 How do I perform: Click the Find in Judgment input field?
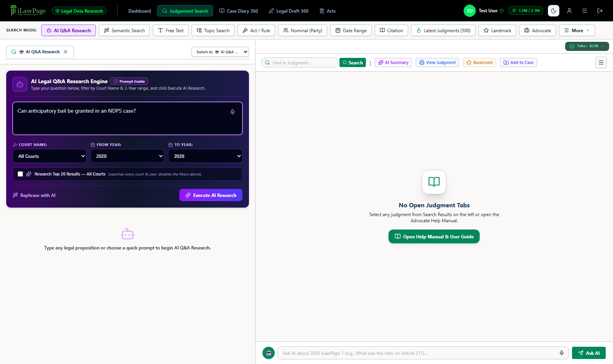[300, 62]
